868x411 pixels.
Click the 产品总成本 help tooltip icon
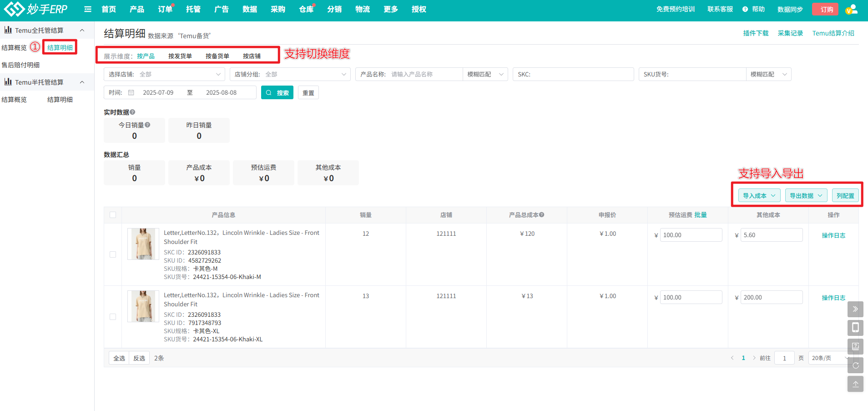pyautogui.click(x=542, y=215)
